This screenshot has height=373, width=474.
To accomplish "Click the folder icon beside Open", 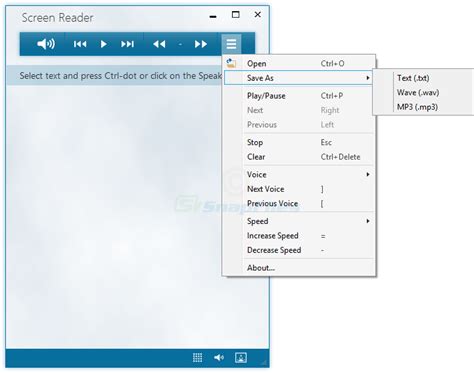I will [x=231, y=63].
